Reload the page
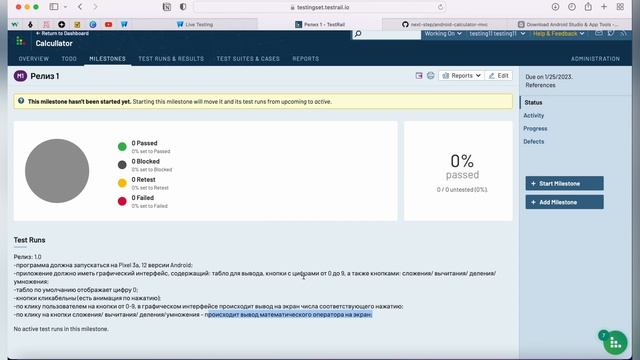Viewport: 640px width, 360px height. (440, 7)
